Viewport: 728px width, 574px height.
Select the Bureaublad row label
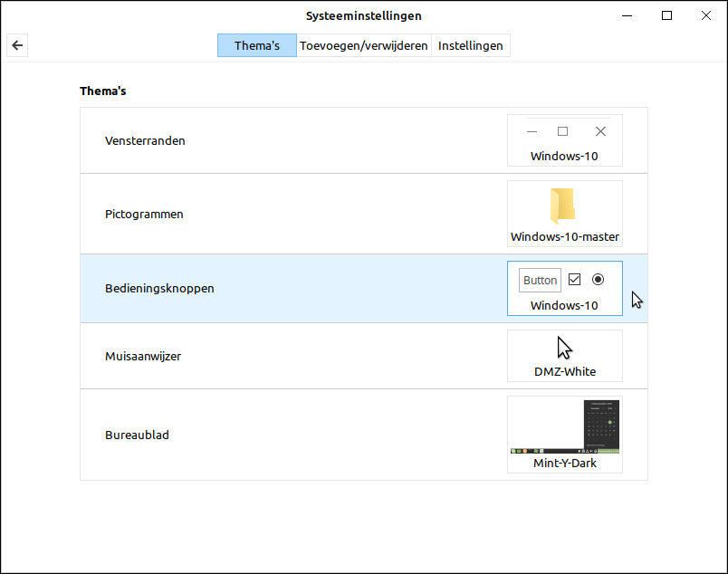137,435
